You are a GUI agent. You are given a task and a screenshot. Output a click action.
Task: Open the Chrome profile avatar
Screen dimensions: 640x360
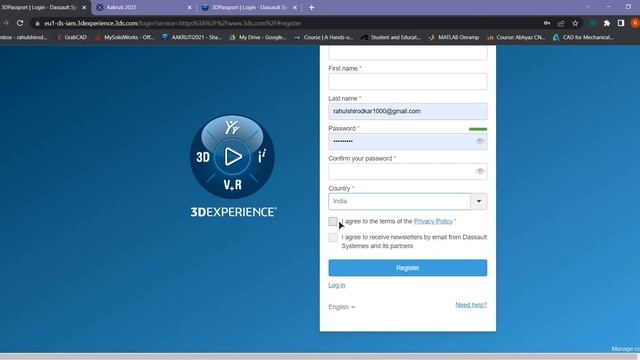point(635,23)
